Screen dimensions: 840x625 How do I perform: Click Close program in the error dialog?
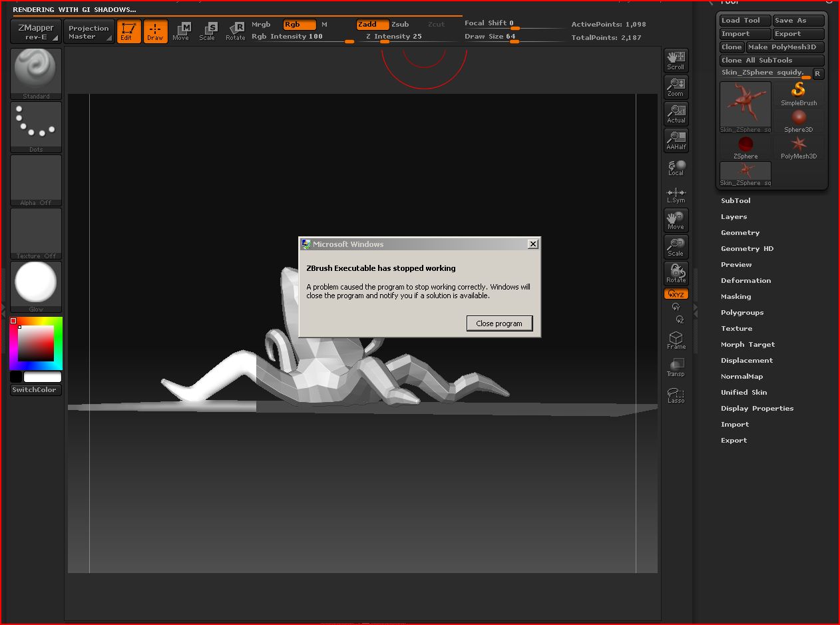[499, 323]
